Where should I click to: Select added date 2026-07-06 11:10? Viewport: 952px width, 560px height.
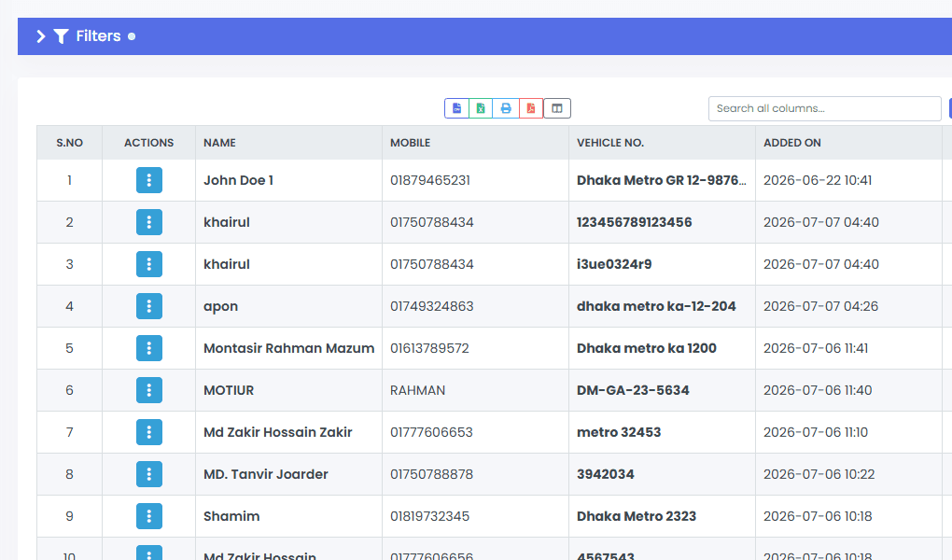tap(816, 432)
